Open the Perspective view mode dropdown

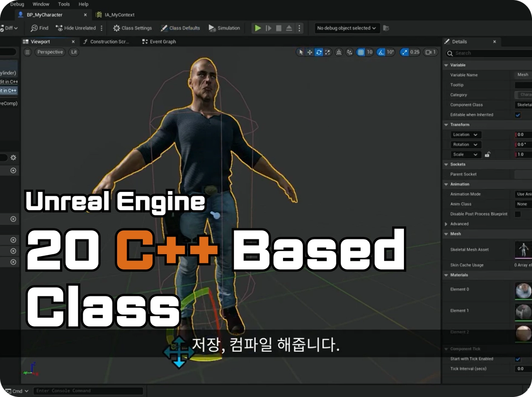(x=50, y=52)
